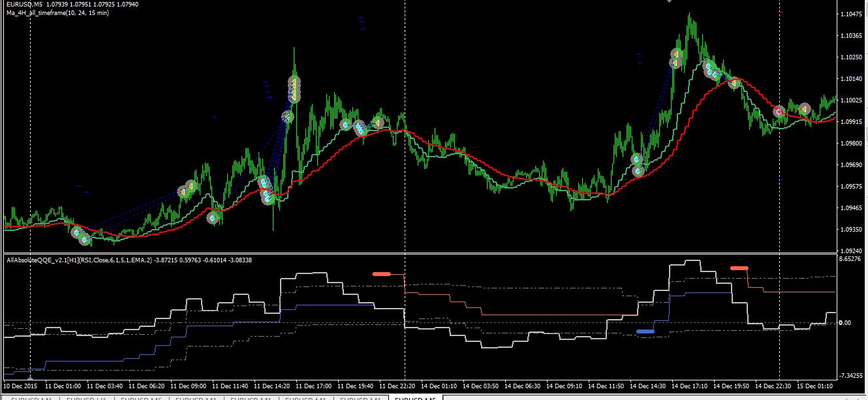Click the rightmost trade arrow marker near 1.10025
868x400 pixels.
pos(805,108)
